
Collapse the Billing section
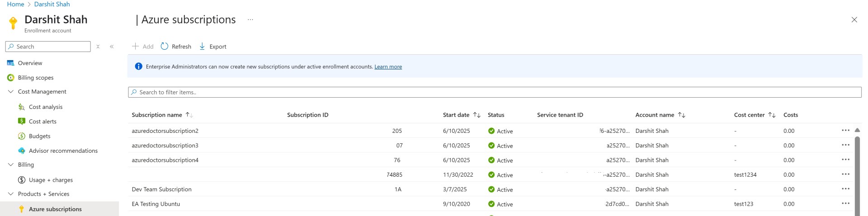pyautogui.click(x=11, y=164)
